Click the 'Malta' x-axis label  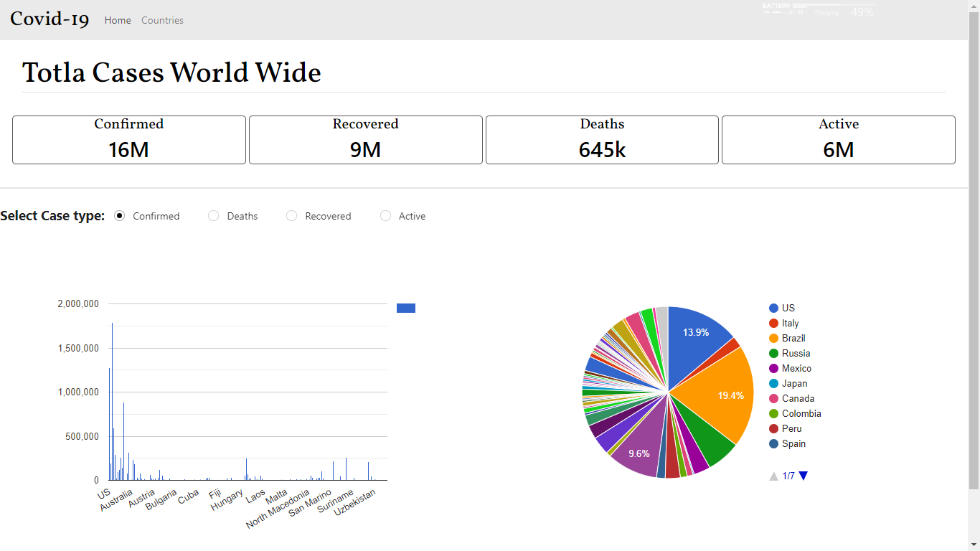coord(276,496)
